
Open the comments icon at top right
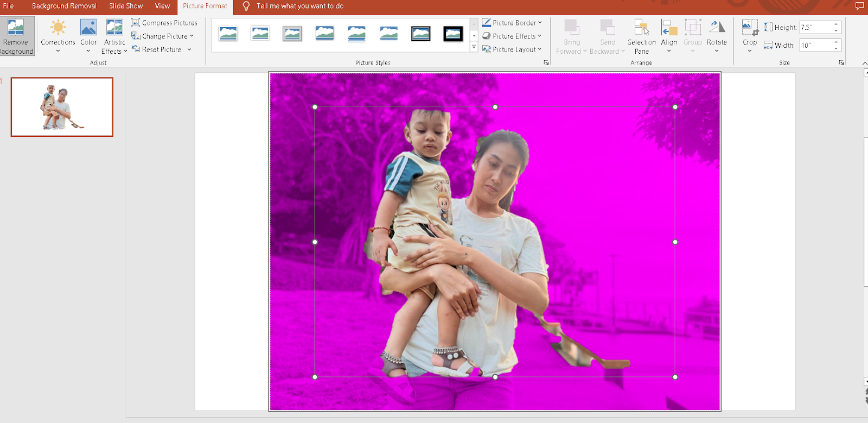pos(859,6)
